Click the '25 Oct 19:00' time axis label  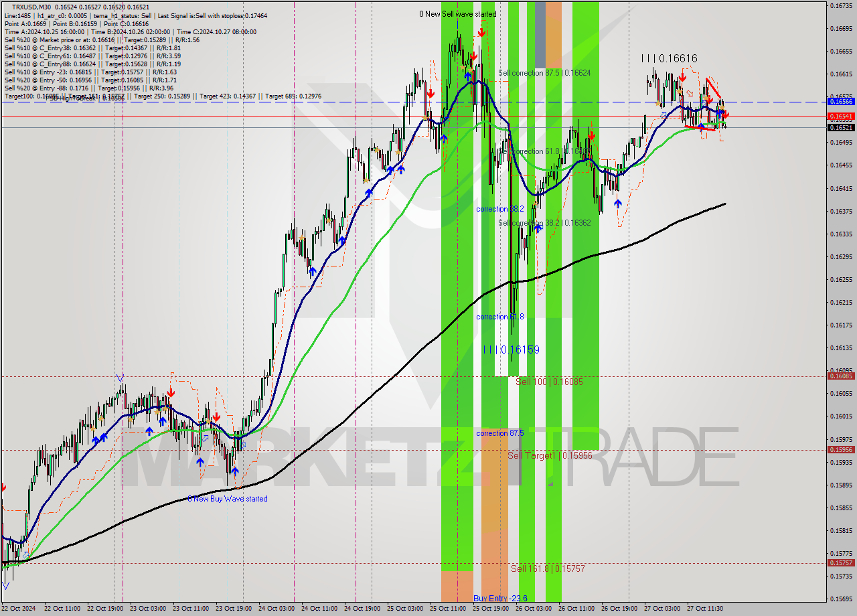pyautogui.click(x=491, y=609)
